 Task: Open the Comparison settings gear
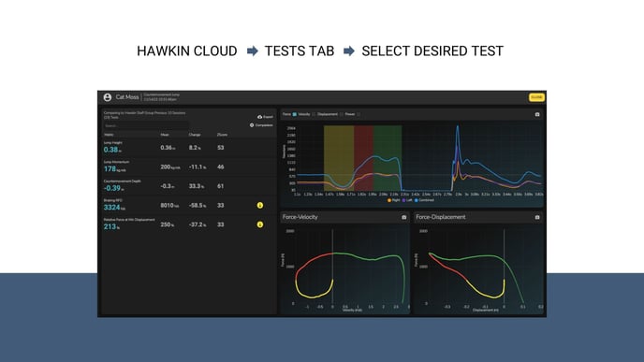[x=252, y=125]
